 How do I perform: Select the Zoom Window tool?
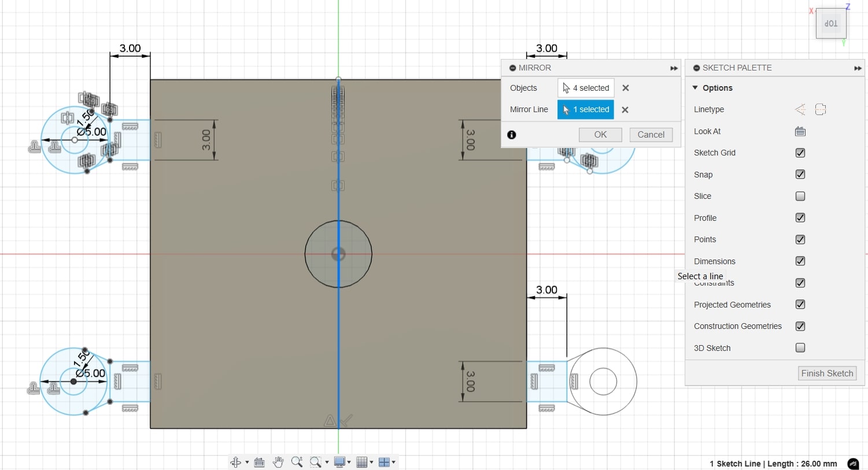[315, 462]
